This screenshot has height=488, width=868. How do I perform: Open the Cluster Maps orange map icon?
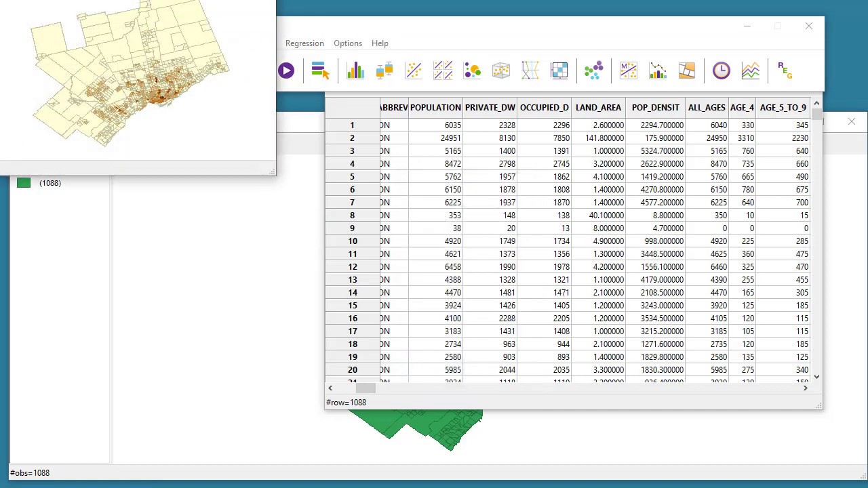[x=687, y=70]
